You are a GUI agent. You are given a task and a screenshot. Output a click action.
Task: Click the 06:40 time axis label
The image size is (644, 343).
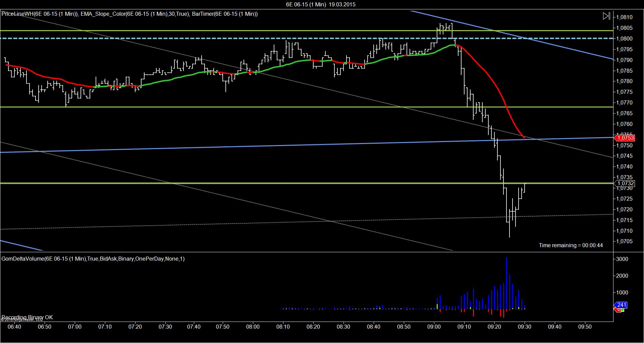click(14, 327)
